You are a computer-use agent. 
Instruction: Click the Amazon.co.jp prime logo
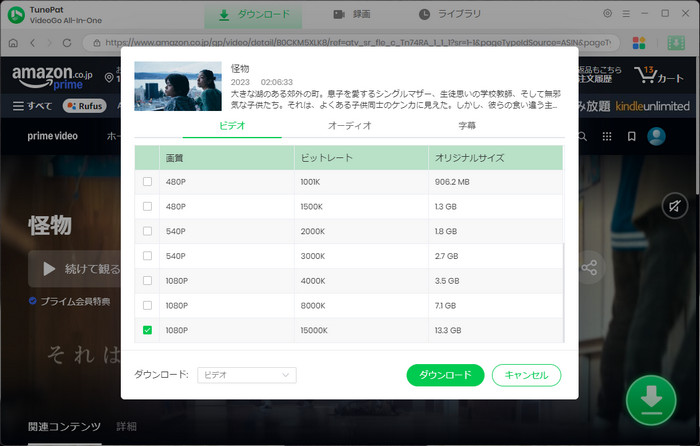[x=52, y=77]
